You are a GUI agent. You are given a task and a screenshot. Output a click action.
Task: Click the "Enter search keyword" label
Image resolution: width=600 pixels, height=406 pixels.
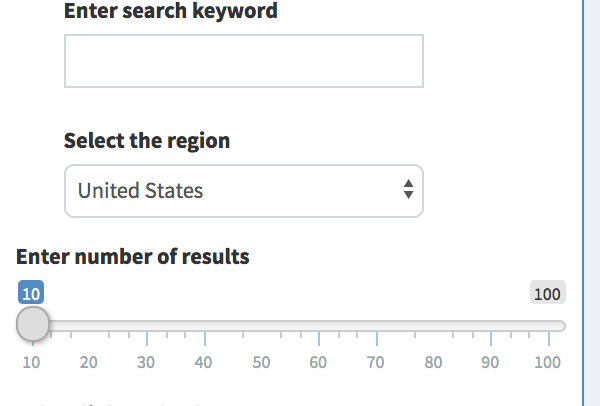(x=170, y=12)
